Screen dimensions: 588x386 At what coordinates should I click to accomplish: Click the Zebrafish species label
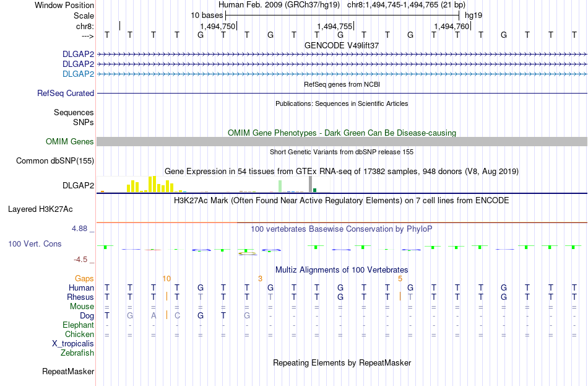coord(77,353)
